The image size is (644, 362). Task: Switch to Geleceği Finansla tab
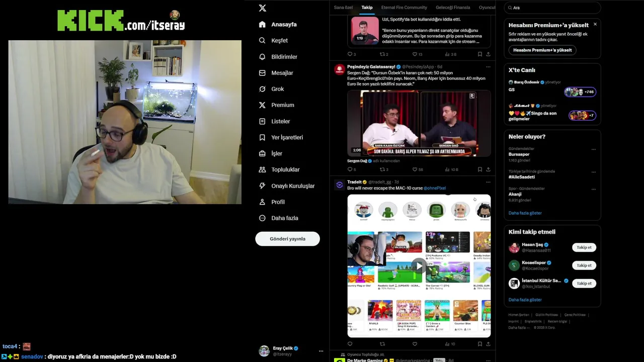[453, 8]
